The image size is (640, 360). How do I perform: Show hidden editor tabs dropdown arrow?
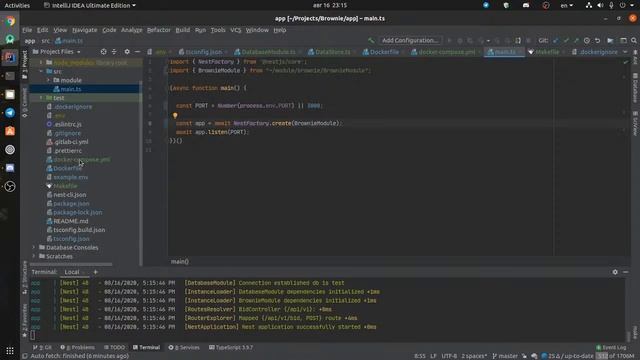point(625,52)
